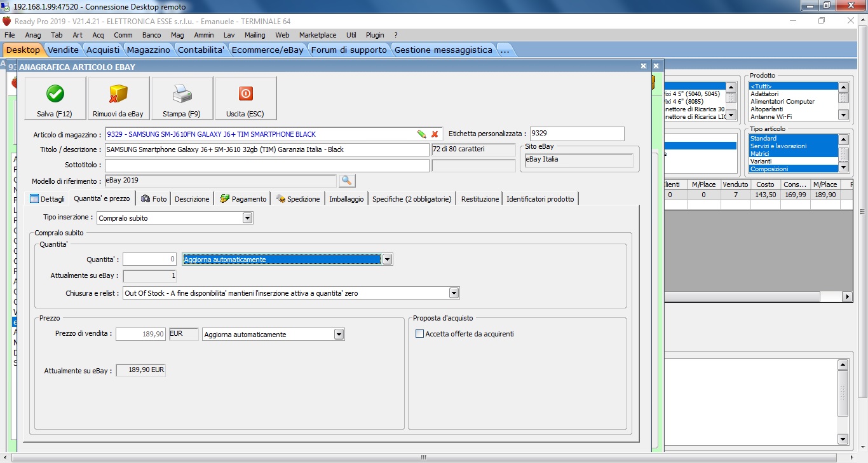Click the Prodotto list scroll-down arrow

tap(843, 115)
